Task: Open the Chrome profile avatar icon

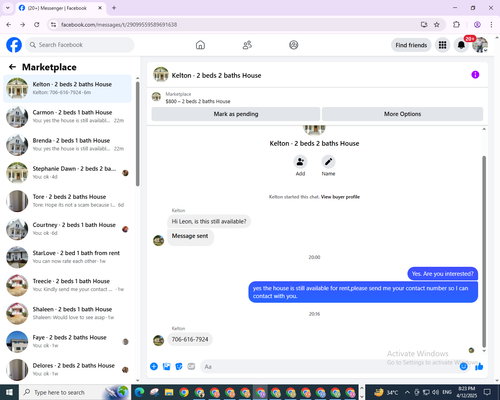Action: point(477,24)
